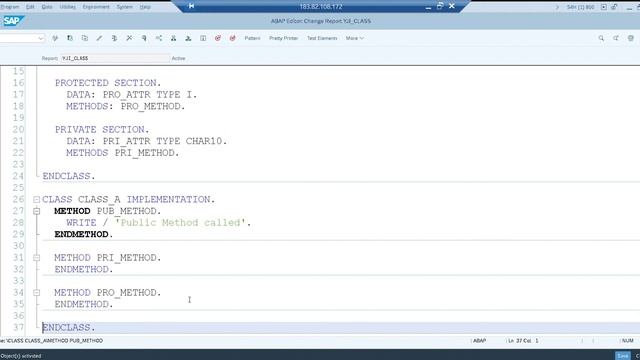
Task: Expand the arrow left of S4H (1) 800
Action: (557, 7)
